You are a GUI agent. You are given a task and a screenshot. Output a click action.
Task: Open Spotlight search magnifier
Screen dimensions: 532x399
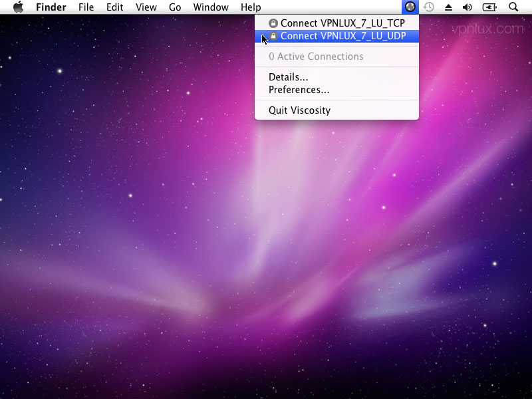(x=513, y=7)
